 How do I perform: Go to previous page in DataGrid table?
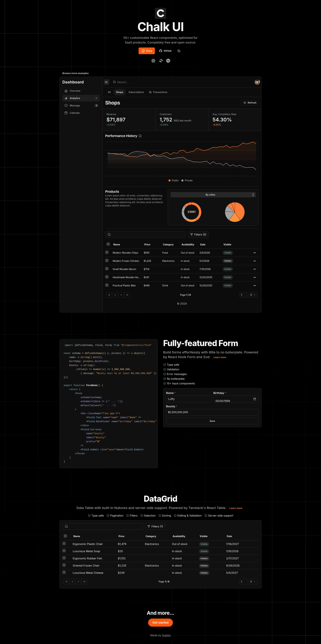[72, 582]
